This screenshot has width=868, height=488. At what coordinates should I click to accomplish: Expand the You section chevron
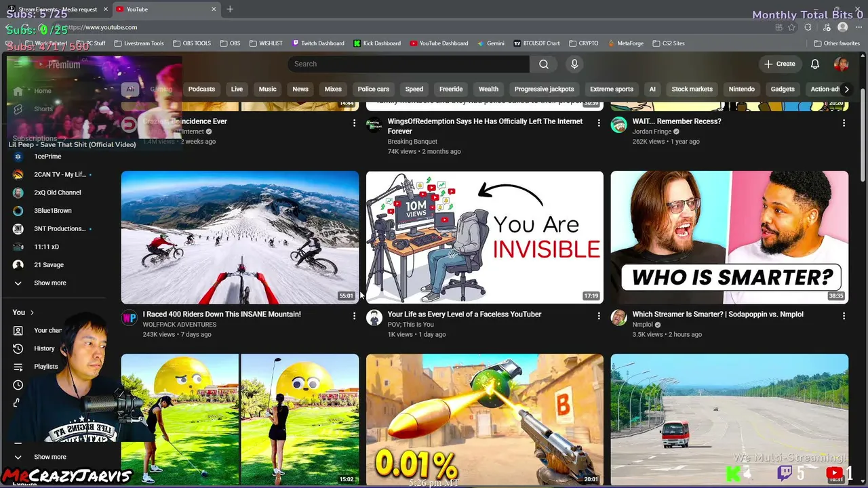click(x=31, y=312)
